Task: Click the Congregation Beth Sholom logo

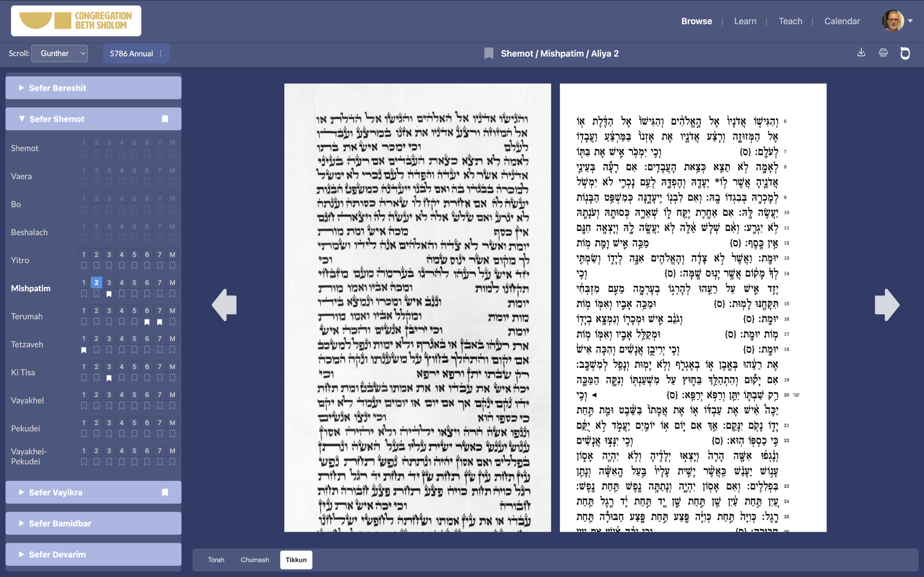Action: 76,21
